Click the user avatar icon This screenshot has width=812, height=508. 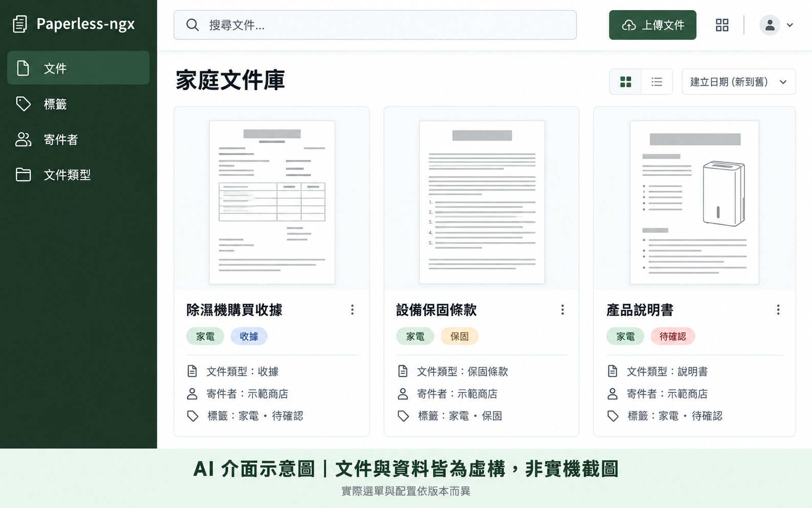[770, 25]
